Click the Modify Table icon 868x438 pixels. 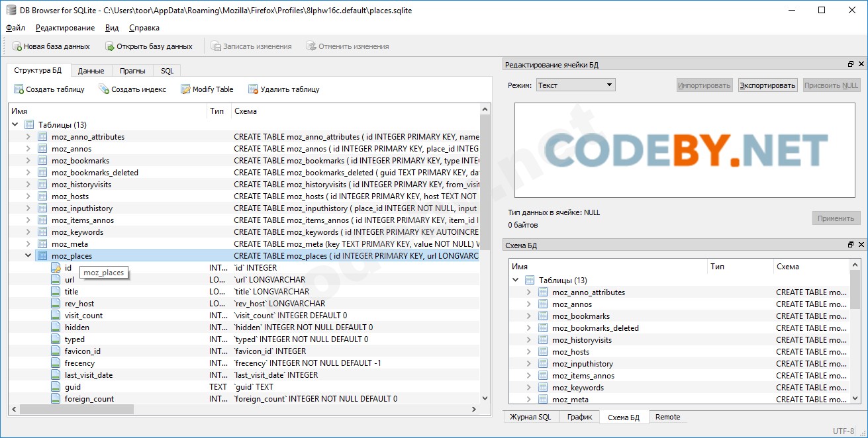185,89
